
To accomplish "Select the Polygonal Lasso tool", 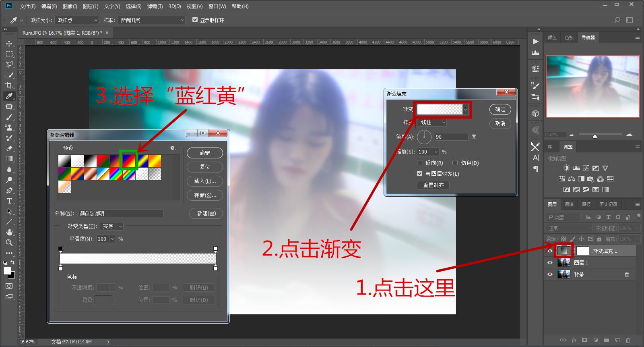I will coord(9,64).
